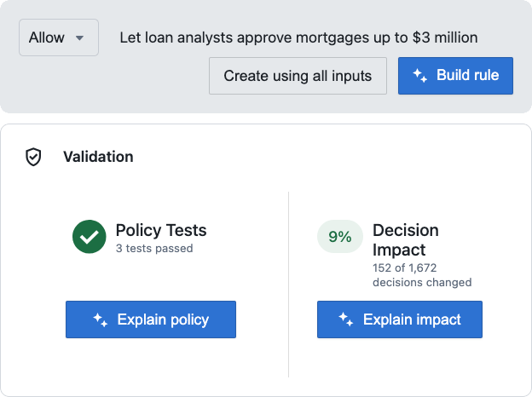
Task: Click the sparkle icon on Build rule
Action: tap(419, 75)
